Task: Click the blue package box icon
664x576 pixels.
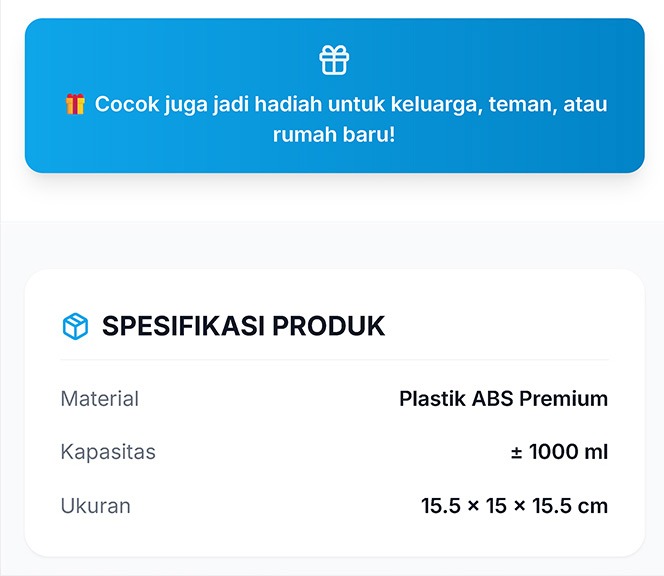Action: point(75,326)
